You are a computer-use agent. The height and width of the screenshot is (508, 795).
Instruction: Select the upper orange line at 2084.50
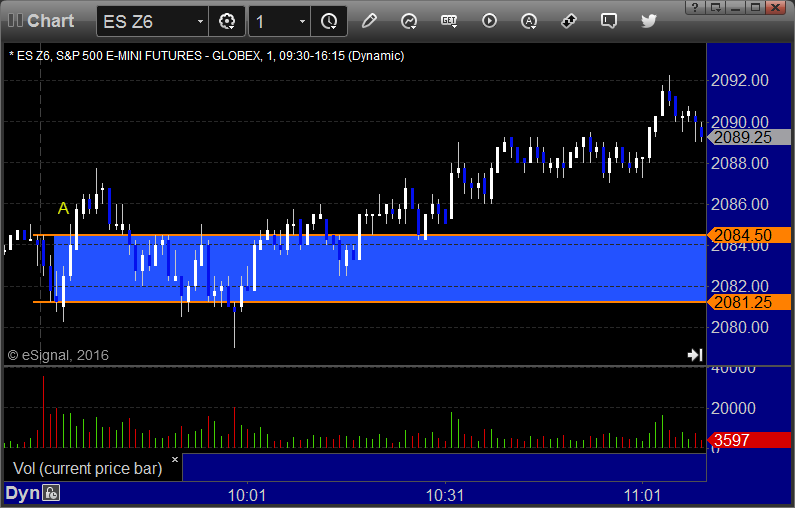point(370,235)
